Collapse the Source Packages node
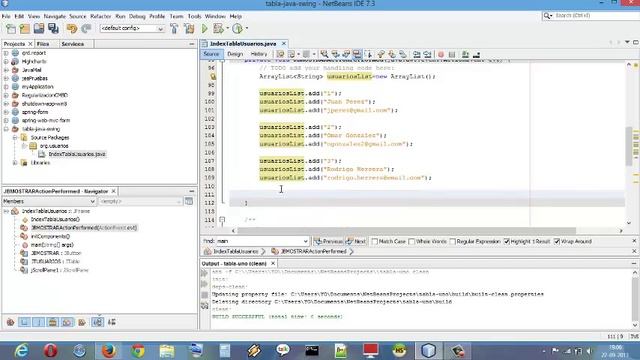 point(15,138)
